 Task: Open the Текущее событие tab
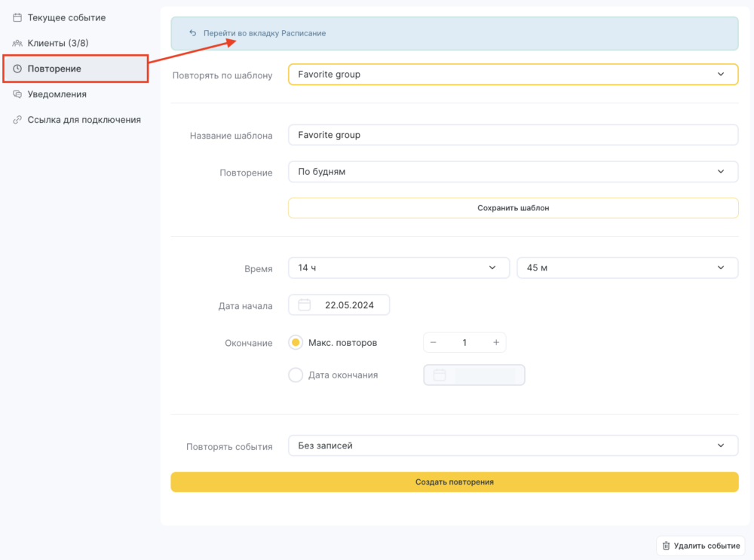75,18
